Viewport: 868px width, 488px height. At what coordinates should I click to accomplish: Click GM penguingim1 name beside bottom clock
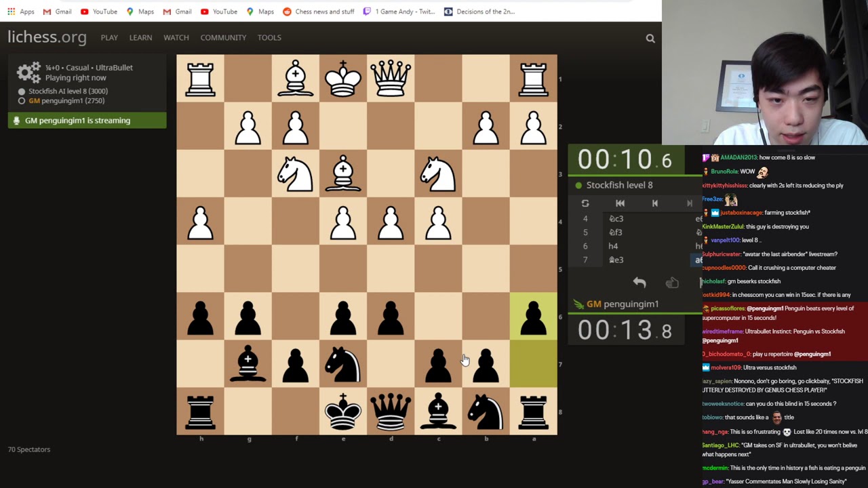pyautogui.click(x=623, y=304)
